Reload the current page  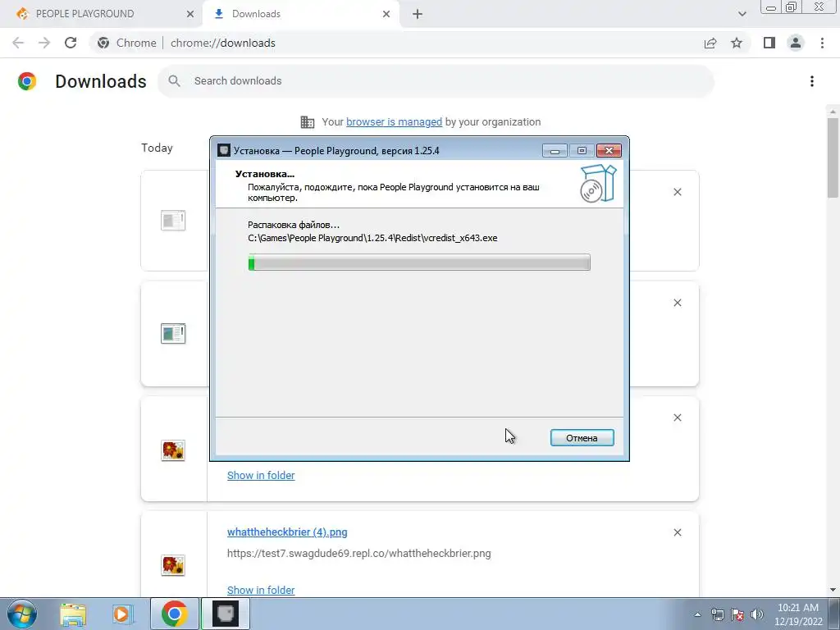click(x=71, y=43)
